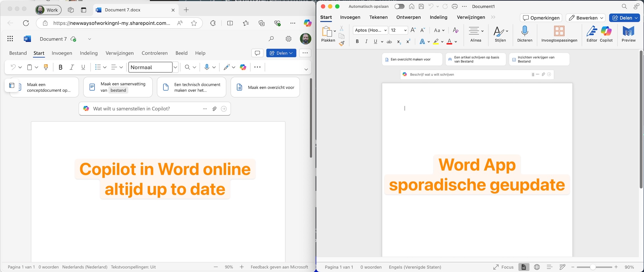Toggle superscript in Word app ribbon

(x=408, y=42)
